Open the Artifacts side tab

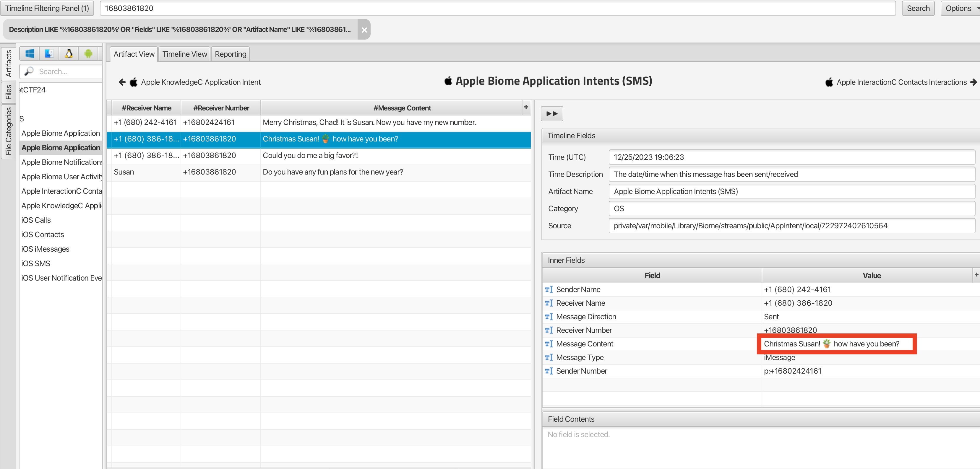coord(8,63)
